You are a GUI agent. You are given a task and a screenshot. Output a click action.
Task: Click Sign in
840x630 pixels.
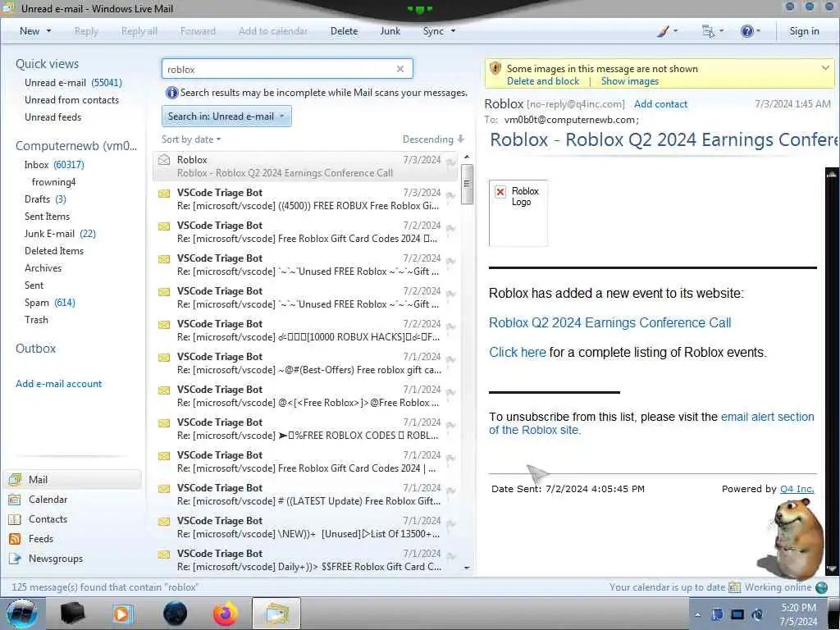point(804,31)
